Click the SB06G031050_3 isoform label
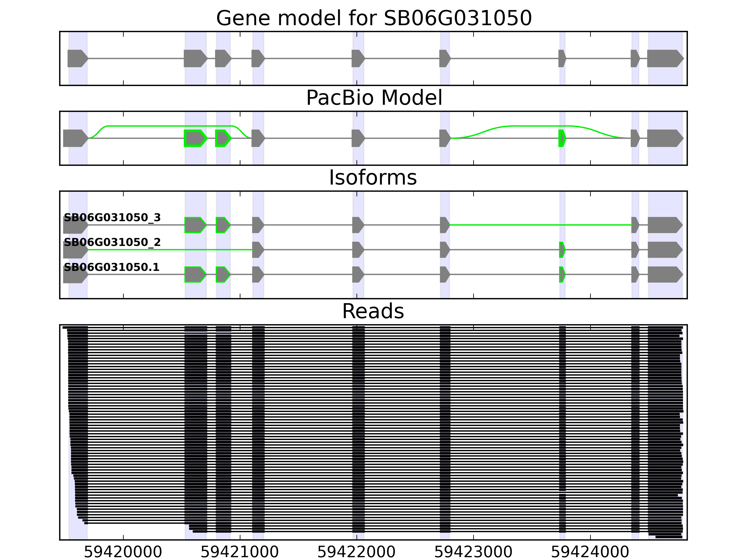 (x=112, y=218)
